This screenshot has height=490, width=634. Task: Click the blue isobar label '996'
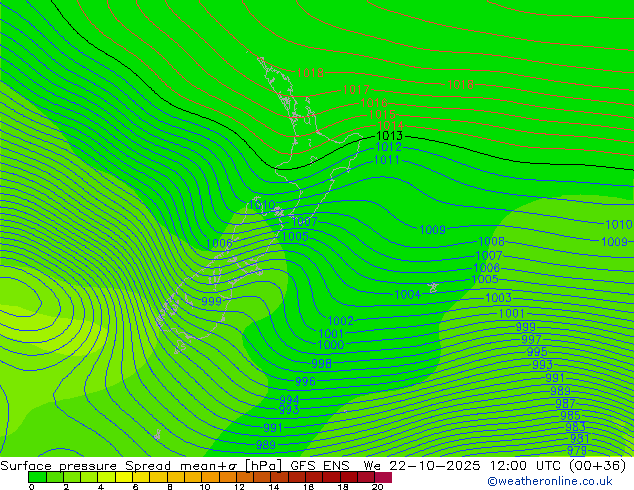click(x=305, y=381)
